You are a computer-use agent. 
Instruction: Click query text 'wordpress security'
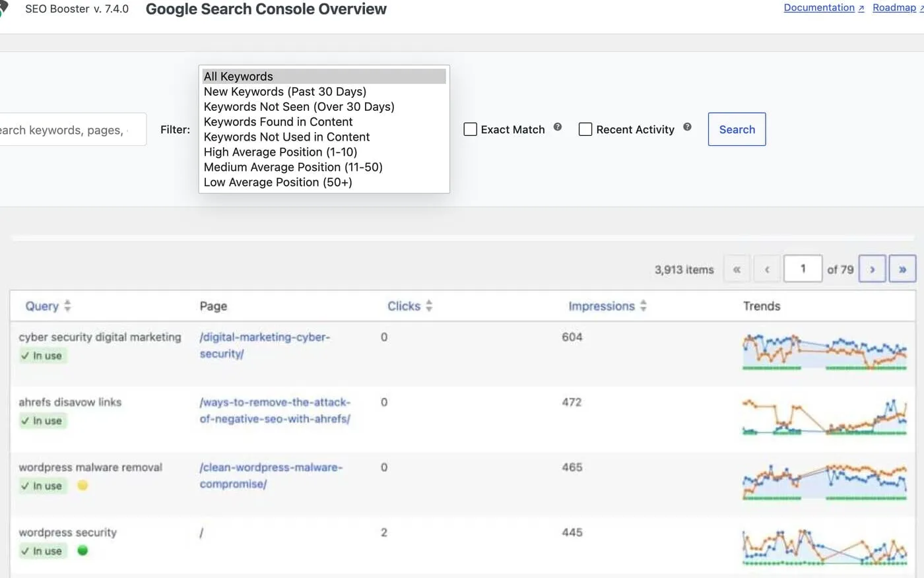[67, 532]
